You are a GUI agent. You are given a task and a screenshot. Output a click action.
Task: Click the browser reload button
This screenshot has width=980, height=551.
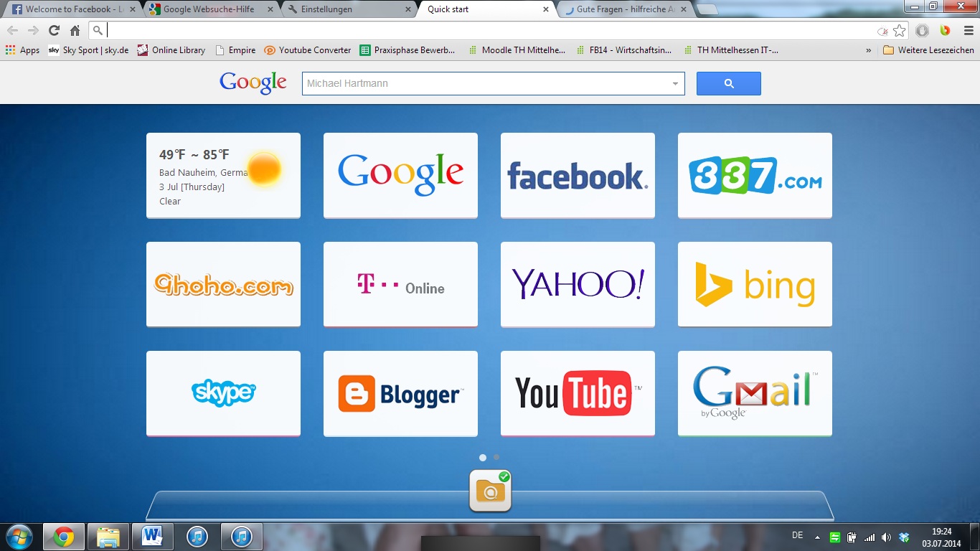(54, 30)
